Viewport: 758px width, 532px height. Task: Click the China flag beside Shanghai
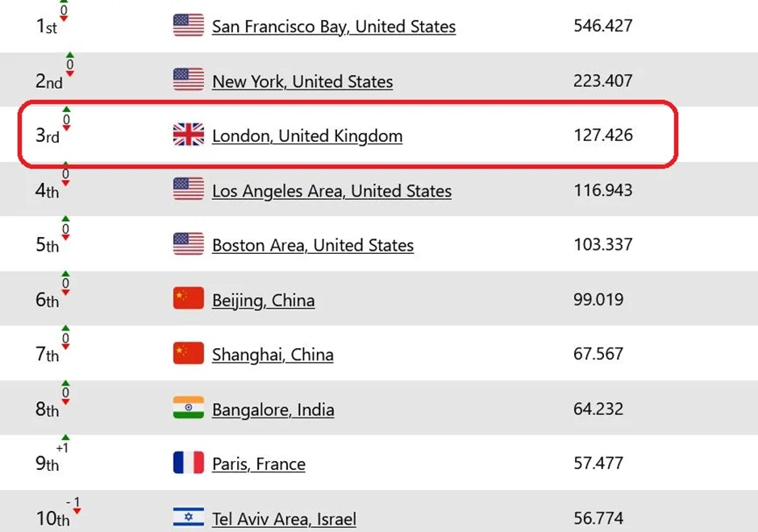pos(188,353)
